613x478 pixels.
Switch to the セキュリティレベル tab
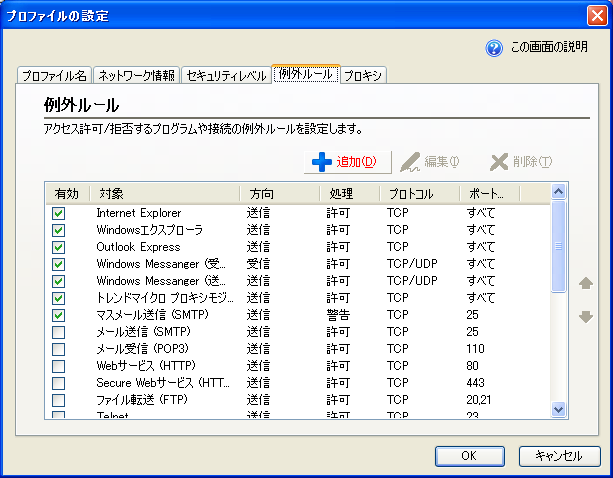[x=226, y=75]
